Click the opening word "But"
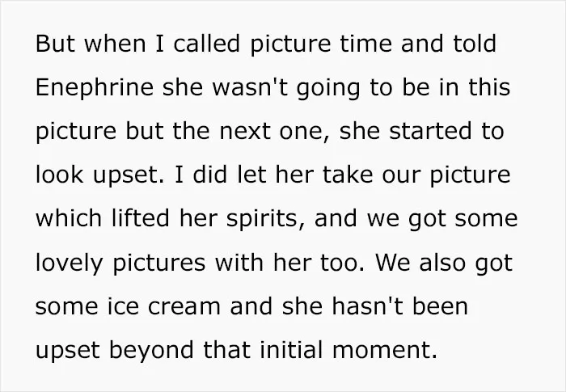This screenshot has height=392, width=566. point(55,44)
